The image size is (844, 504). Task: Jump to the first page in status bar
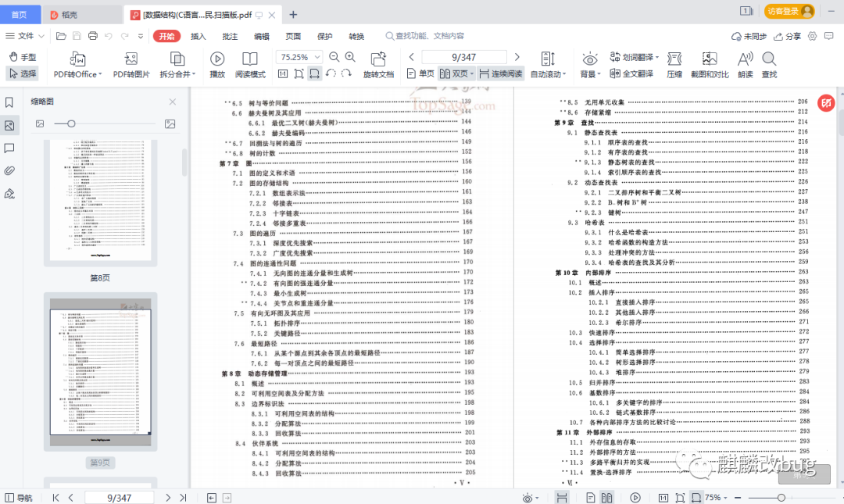click(55, 498)
